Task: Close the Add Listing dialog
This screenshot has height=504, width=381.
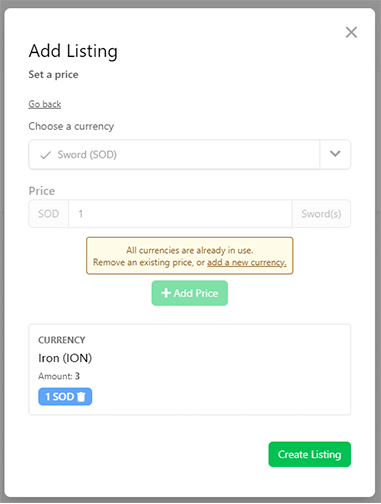Action: [351, 32]
